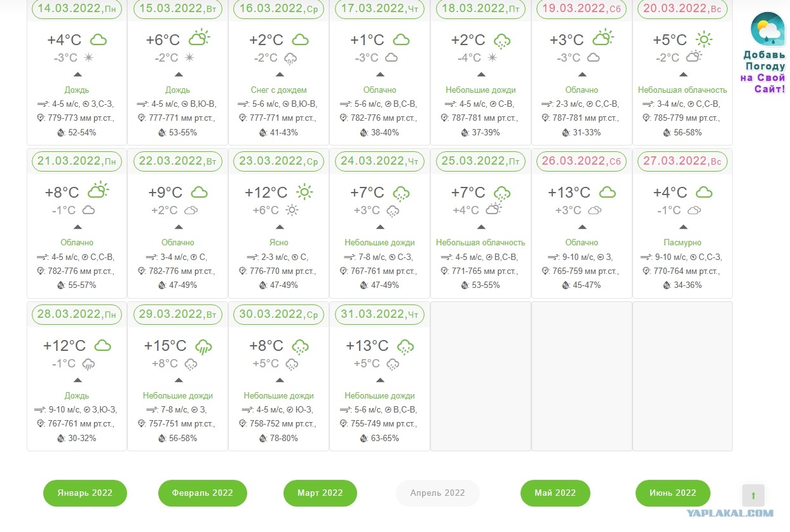Click the cloud icon for 26.03.2022
The image size is (790, 532).
click(x=607, y=192)
